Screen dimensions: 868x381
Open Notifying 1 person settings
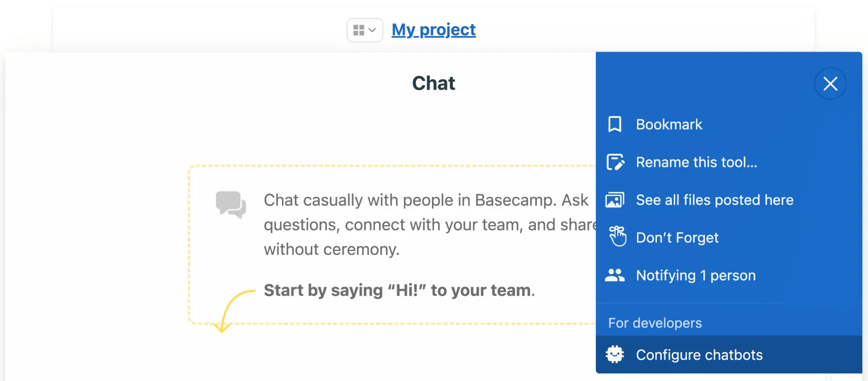coord(695,275)
